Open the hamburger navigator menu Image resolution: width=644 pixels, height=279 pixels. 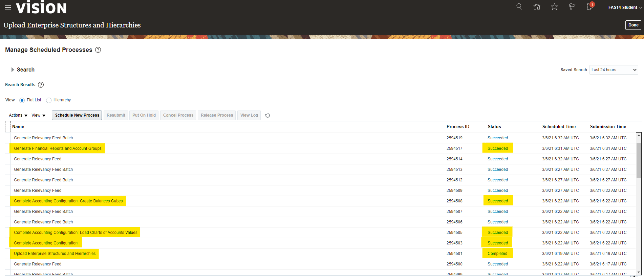[x=8, y=7]
